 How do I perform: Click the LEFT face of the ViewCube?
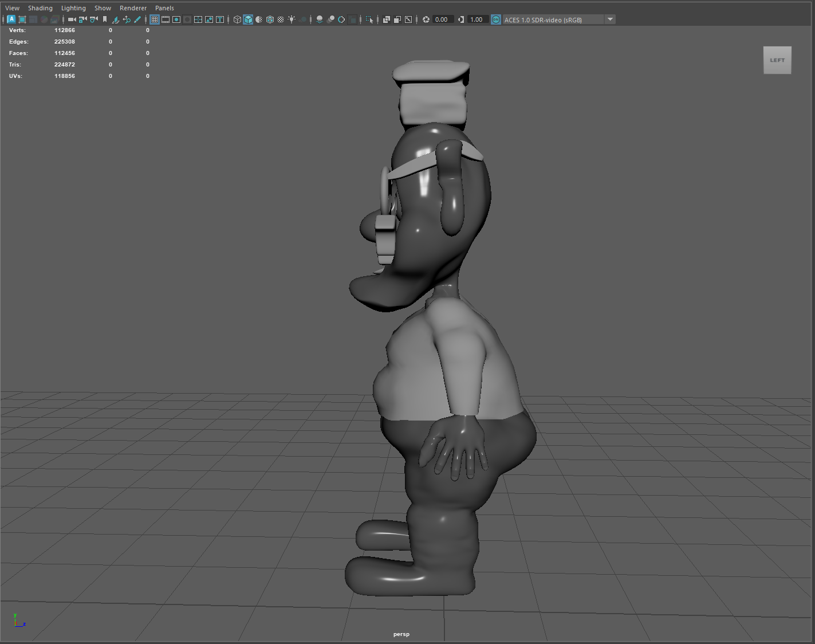[x=777, y=60]
